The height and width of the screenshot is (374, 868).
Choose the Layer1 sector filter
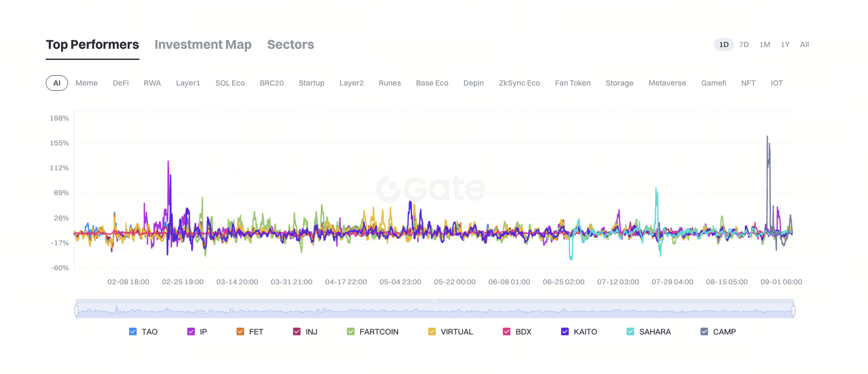[188, 83]
